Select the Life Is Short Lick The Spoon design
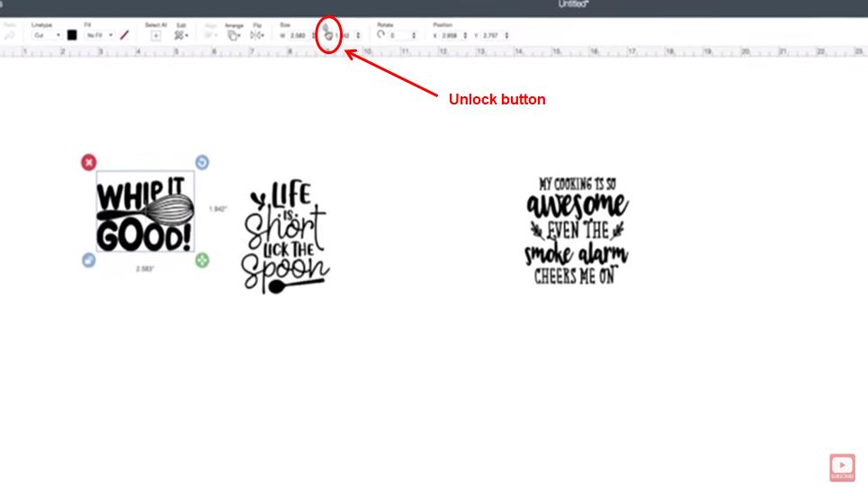 (x=286, y=236)
